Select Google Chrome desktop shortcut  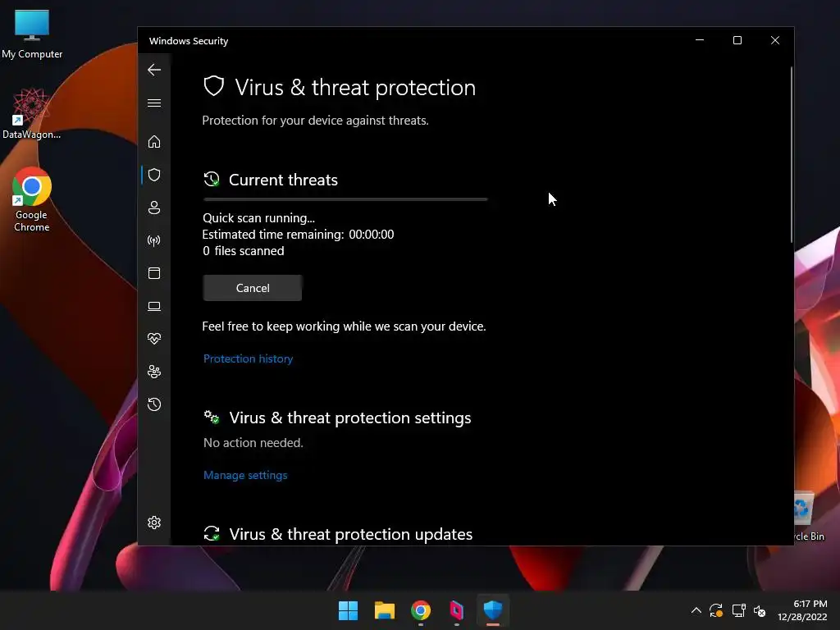pos(32,200)
